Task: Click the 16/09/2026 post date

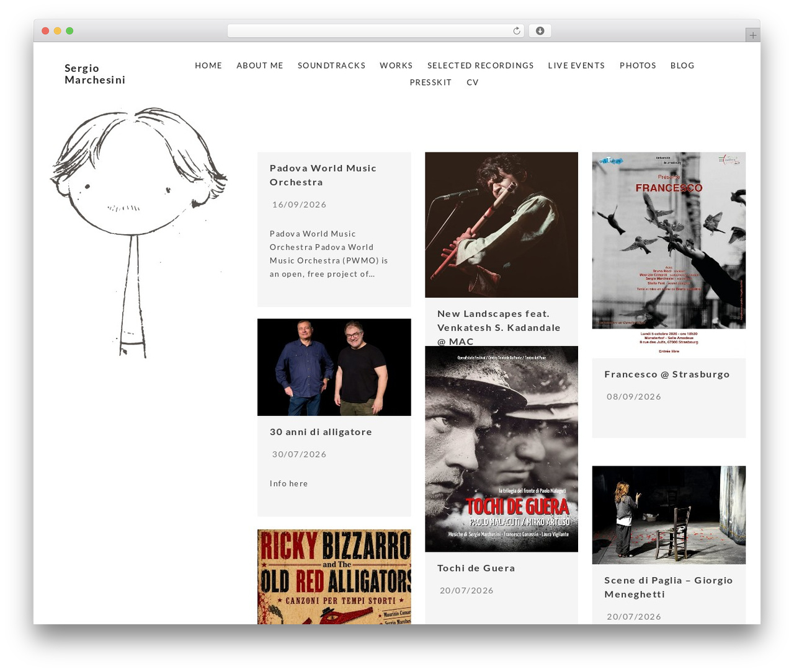Action: tap(299, 205)
